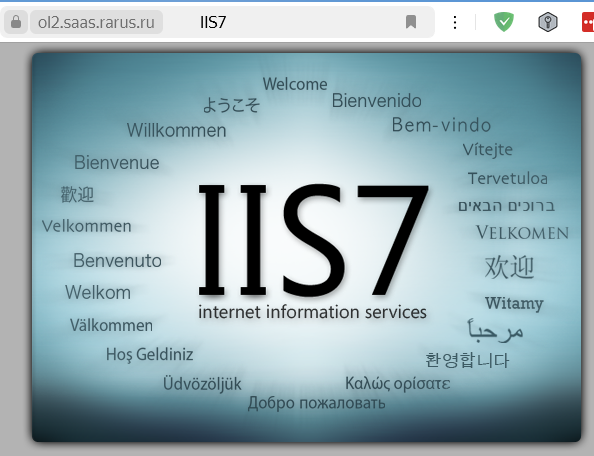Click the Bienvenido text

377,101
